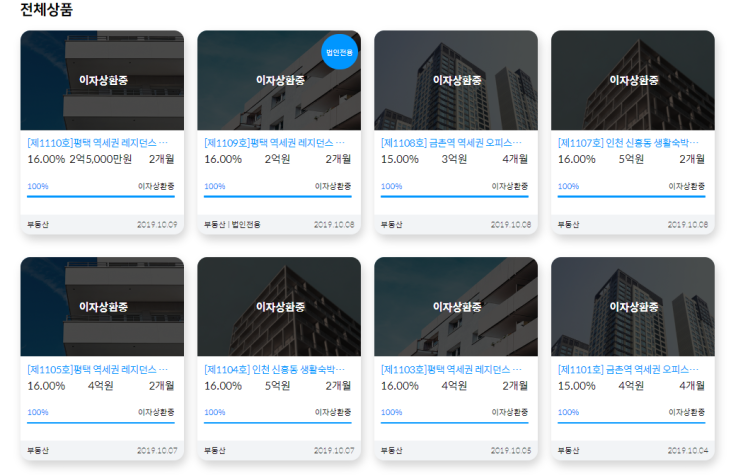Open the 제1108호 금촌역 역세권 오피스 title link
This screenshot has width=743, height=476.
(x=451, y=143)
